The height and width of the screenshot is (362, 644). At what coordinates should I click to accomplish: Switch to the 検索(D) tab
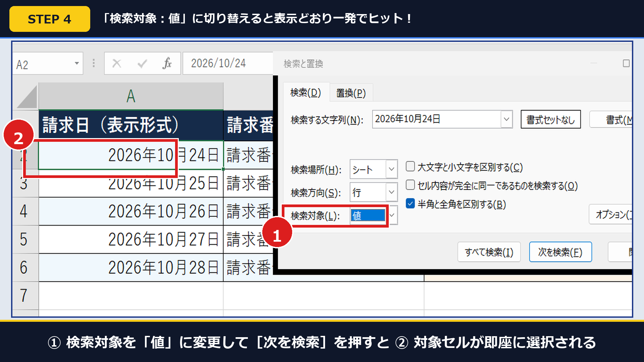(306, 93)
